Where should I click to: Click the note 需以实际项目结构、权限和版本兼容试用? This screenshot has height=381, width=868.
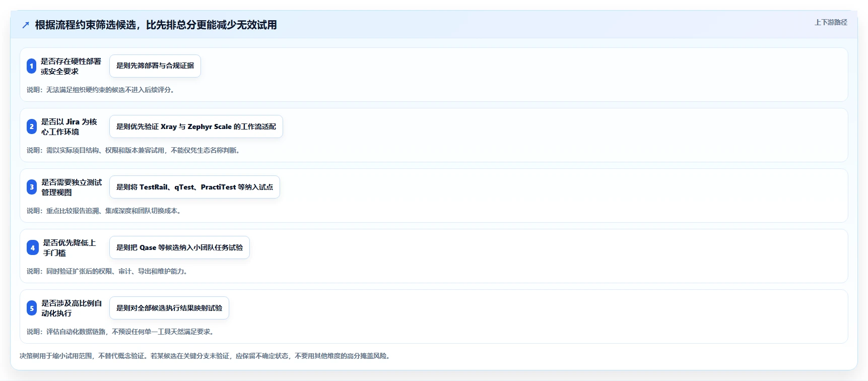(134, 150)
